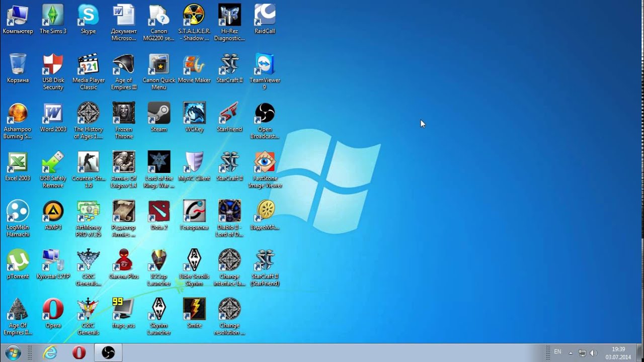The image size is (644, 362).
Task: Click the Garena Plus shortcut
Action: [124, 265]
